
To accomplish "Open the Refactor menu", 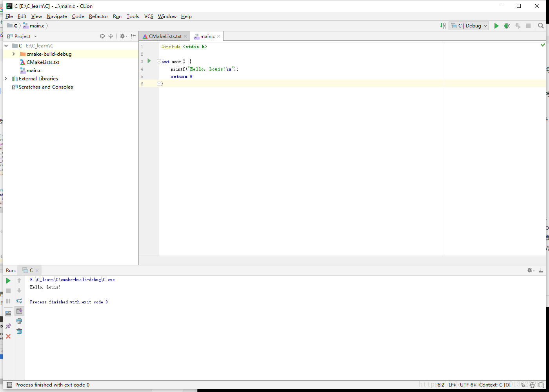I will 98,16.
